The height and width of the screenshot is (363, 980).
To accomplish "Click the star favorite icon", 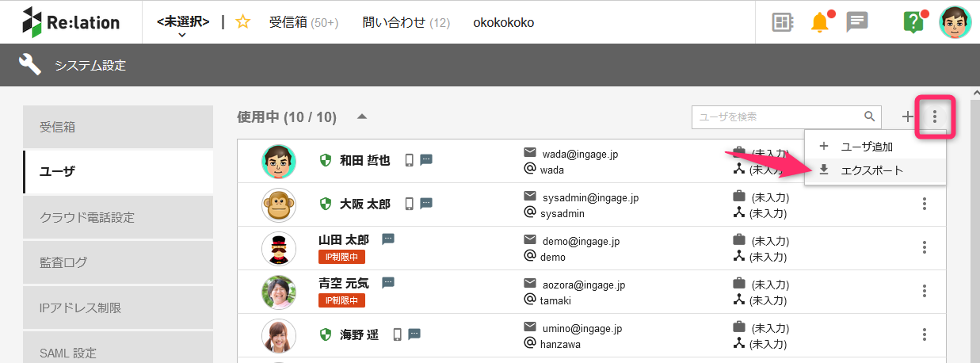I will (x=243, y=22).
